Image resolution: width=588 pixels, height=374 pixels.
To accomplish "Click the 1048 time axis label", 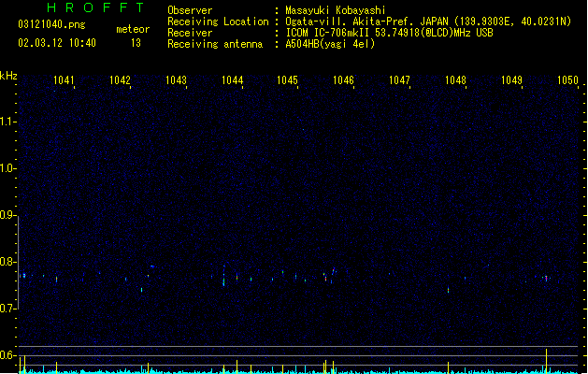I will coord(455,80).
